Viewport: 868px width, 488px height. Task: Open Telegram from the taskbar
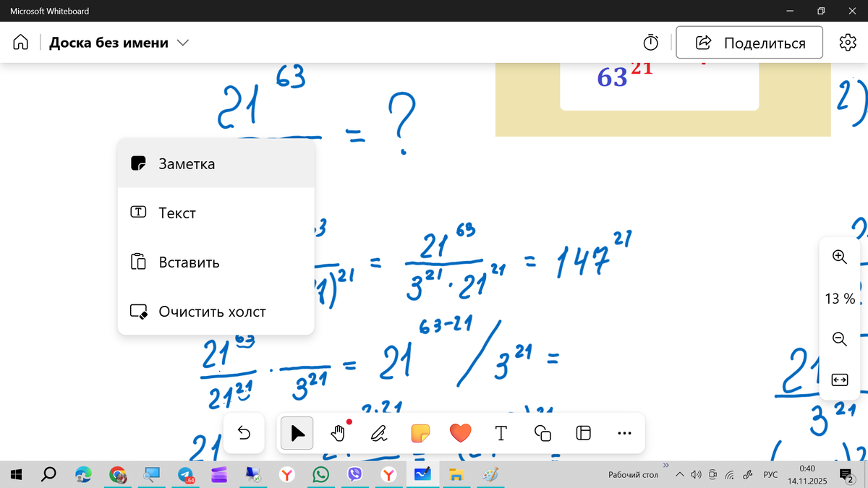(186, 474)
